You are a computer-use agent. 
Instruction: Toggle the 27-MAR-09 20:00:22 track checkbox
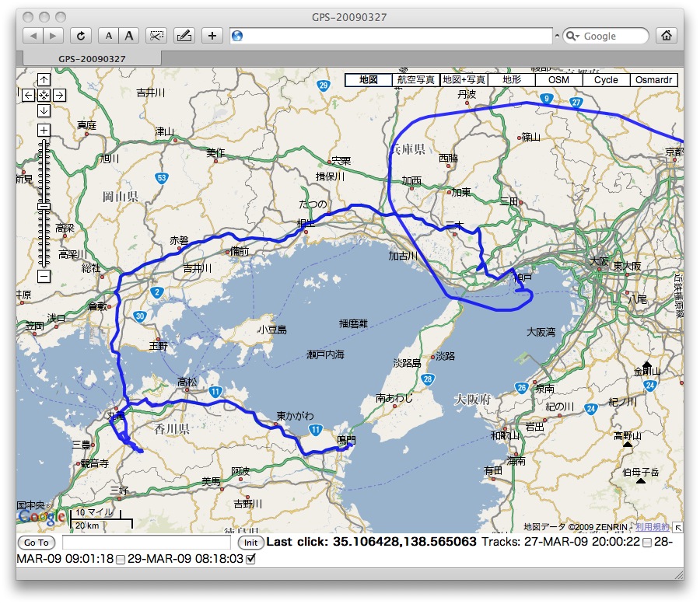[647, 543]
